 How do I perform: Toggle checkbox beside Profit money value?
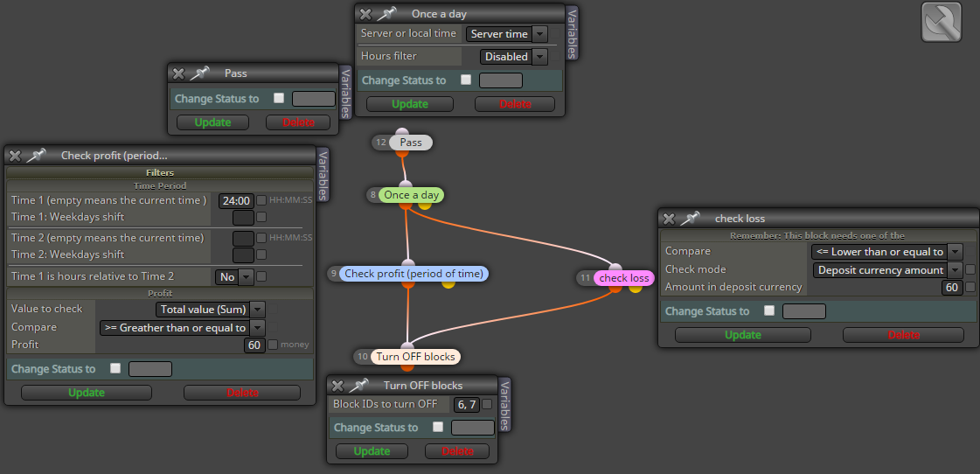point(273,345)
